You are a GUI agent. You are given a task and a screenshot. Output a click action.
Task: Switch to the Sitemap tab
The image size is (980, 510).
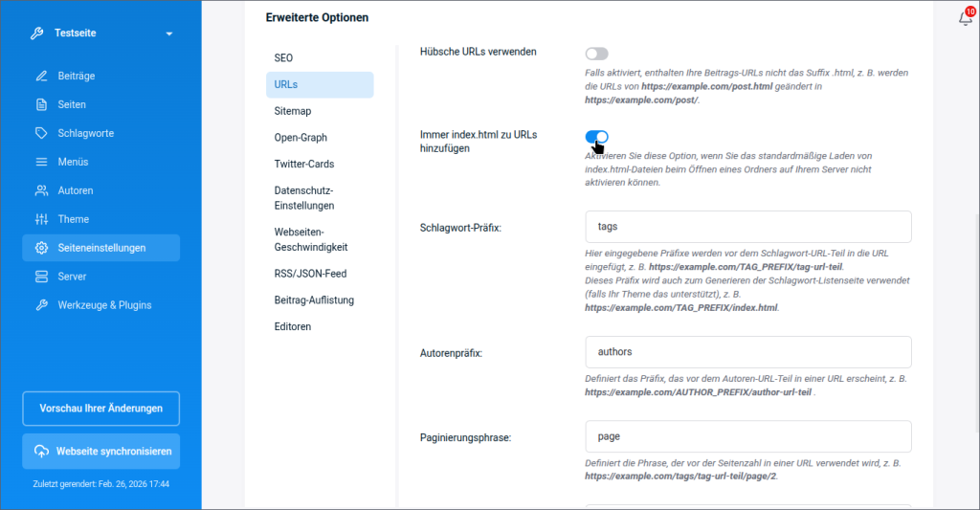(292, 111)
